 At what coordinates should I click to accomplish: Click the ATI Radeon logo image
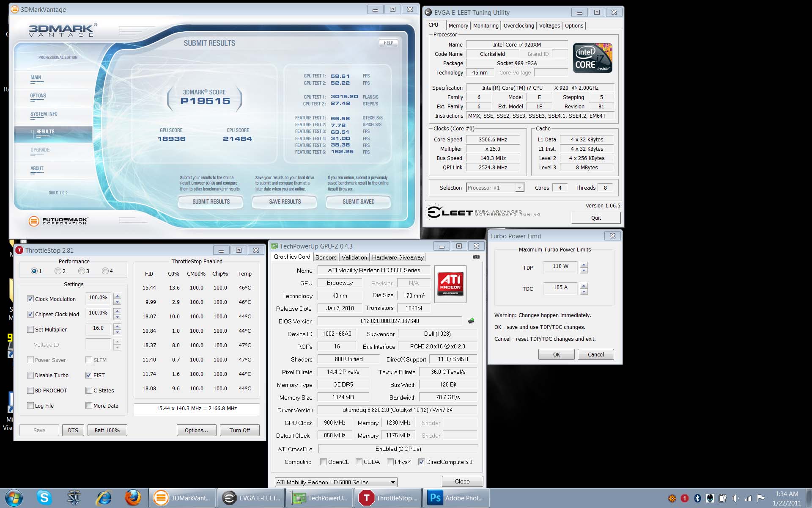tap(450, 284)
